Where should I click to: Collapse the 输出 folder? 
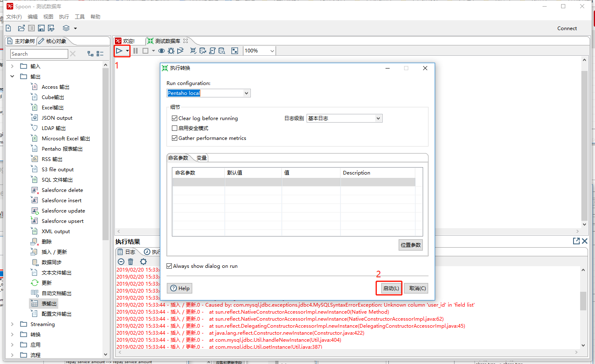[12, 76]
